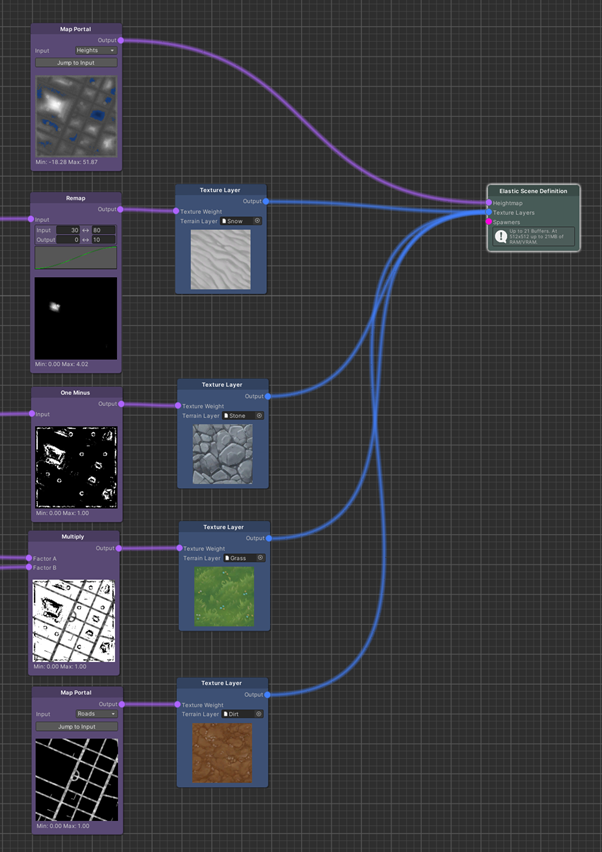This screenshot has width=602, height=852.
Task: Open the Heights input dropdown in Map Portal
Action: pyautogui.click(x=95, y=50)
